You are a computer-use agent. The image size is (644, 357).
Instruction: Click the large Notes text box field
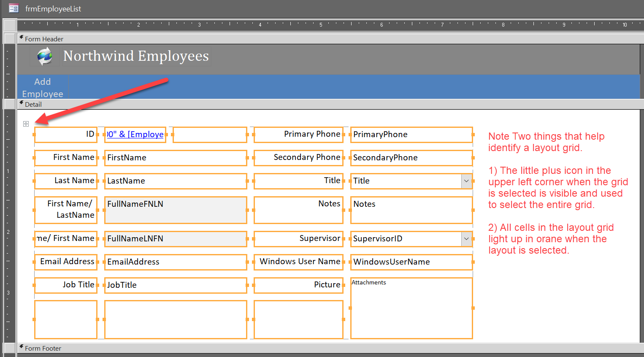pyautogui.click(x=411, y=210)
